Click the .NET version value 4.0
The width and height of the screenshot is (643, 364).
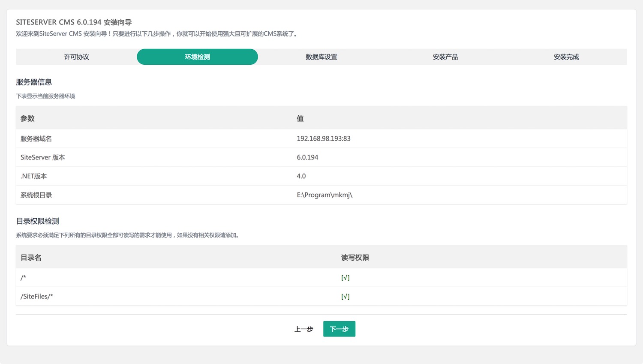click(301, 176)
